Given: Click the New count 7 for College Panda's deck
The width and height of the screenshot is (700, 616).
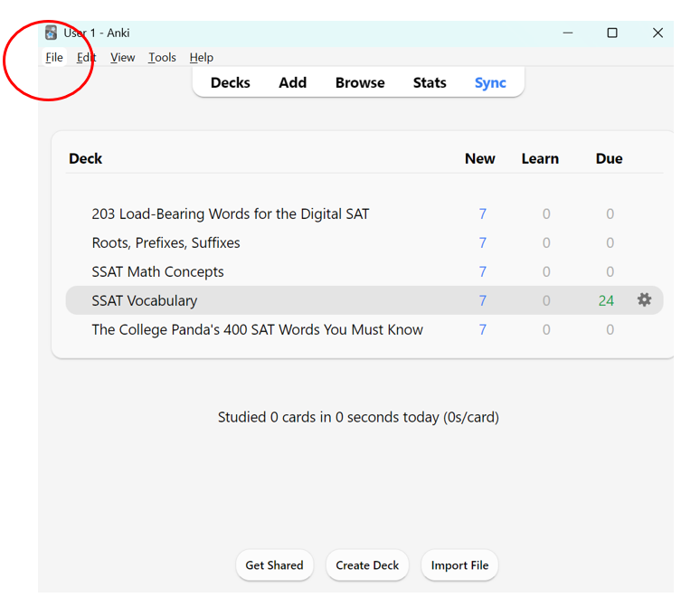Looking at the screenshot, I should pyautogui.click(x=483, y=330).
